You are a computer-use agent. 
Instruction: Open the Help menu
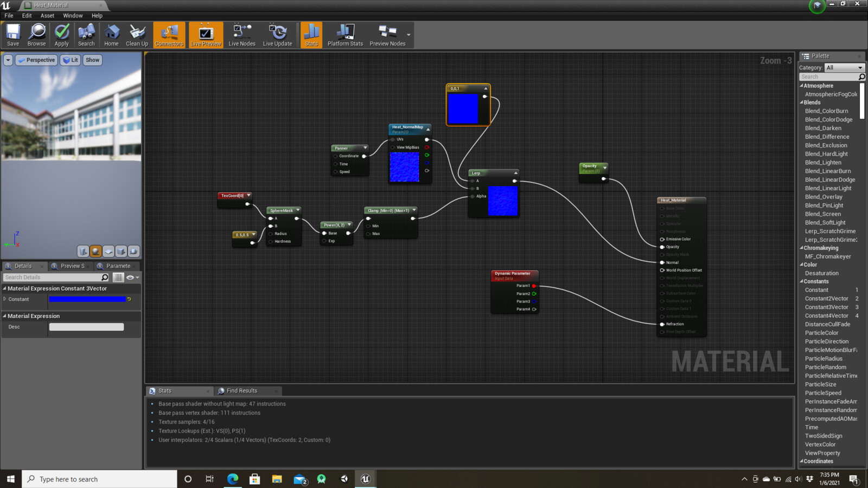[x=97, y=16]
